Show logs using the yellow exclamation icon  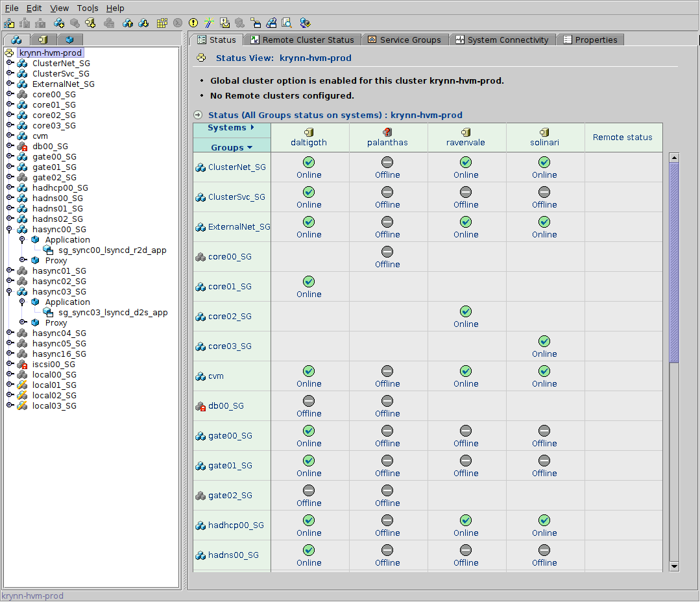click(x=193, y=23)
